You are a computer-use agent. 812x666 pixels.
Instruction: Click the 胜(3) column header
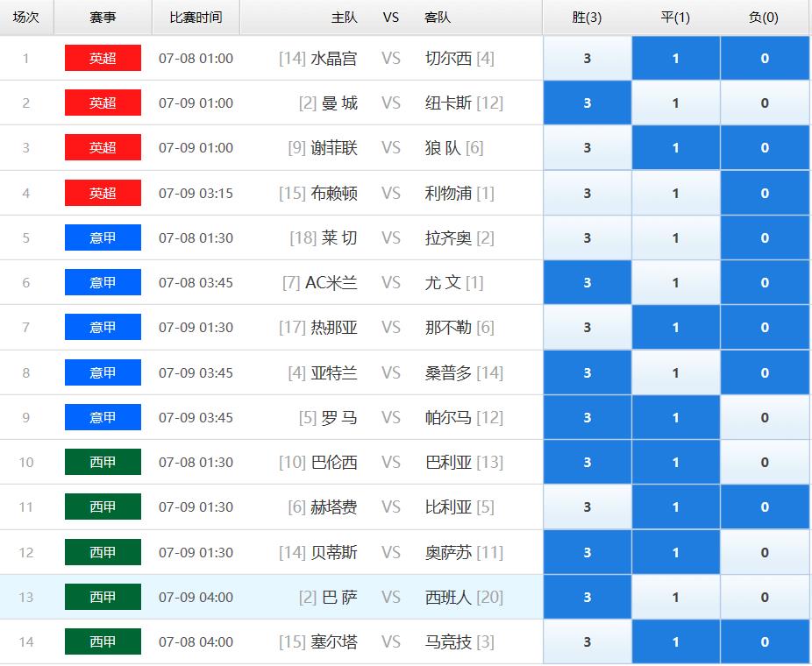pyautogui.click(x=587, y=17)
